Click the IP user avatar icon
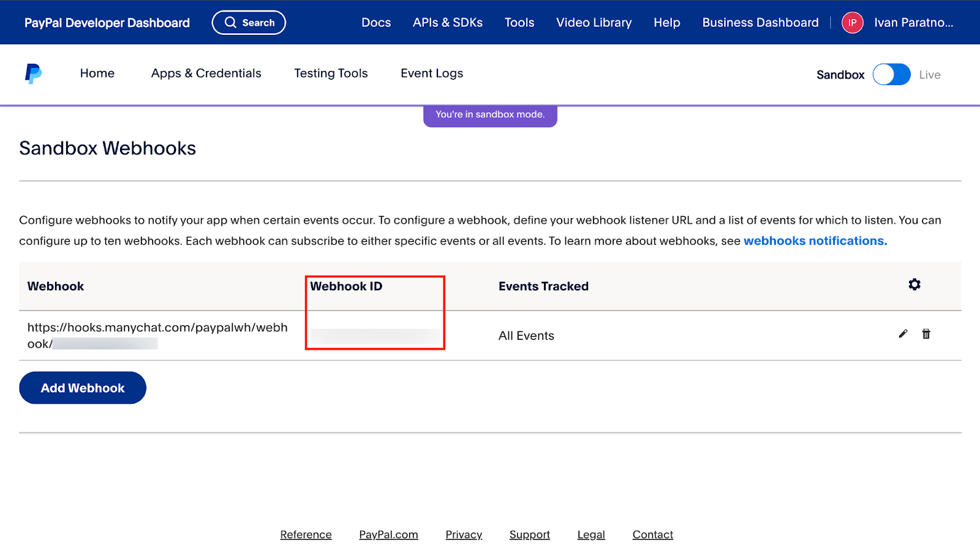Viewport: 980px width, 553px height. coord(852,23)
